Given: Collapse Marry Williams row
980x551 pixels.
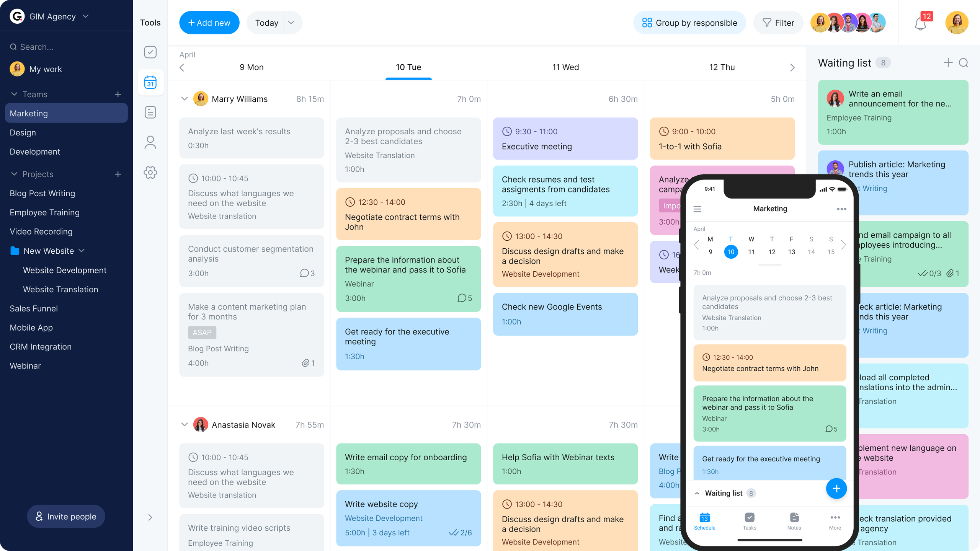Looking at the screenshot, I should tap(184, 99).
